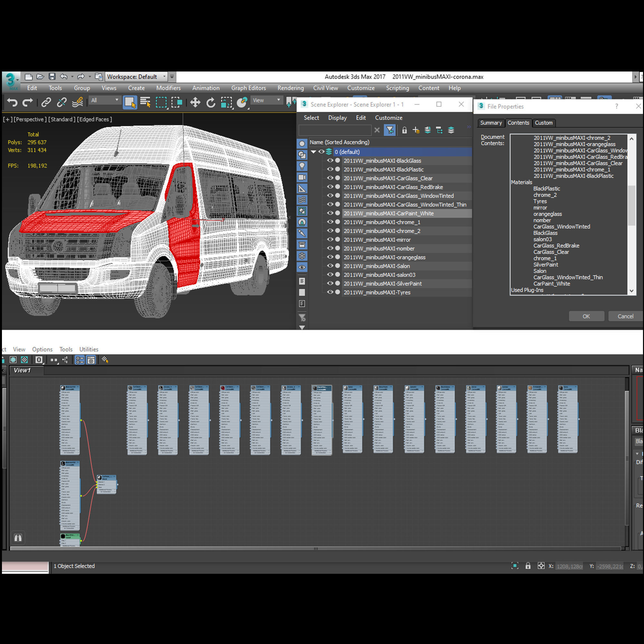Click the Open File icon
Image resolution: width=644 pixels, height=644 pixels.
(40, 77)
